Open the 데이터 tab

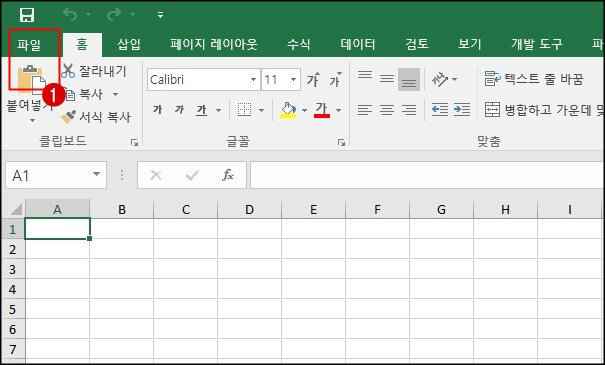[x=358, y=44]
